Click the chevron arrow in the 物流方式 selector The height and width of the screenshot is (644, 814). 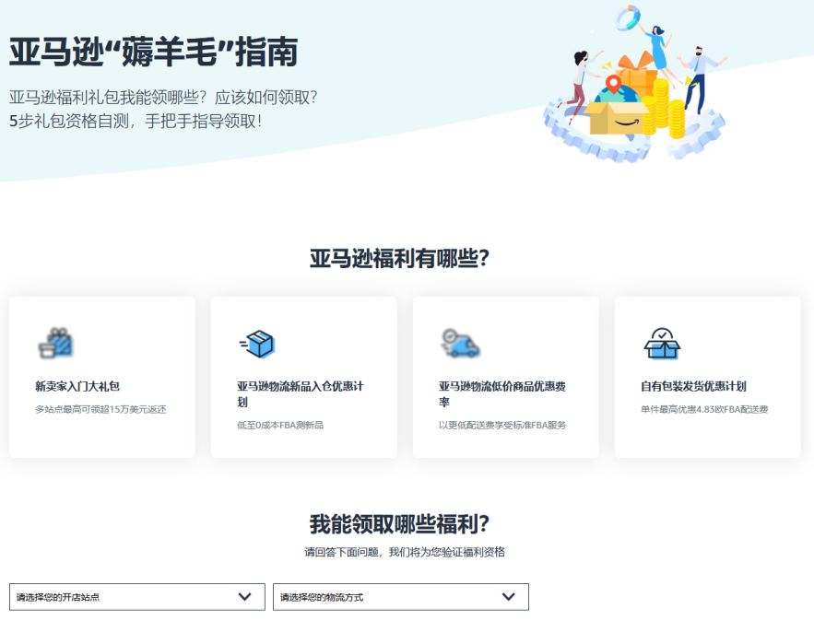tap(509, 597)
